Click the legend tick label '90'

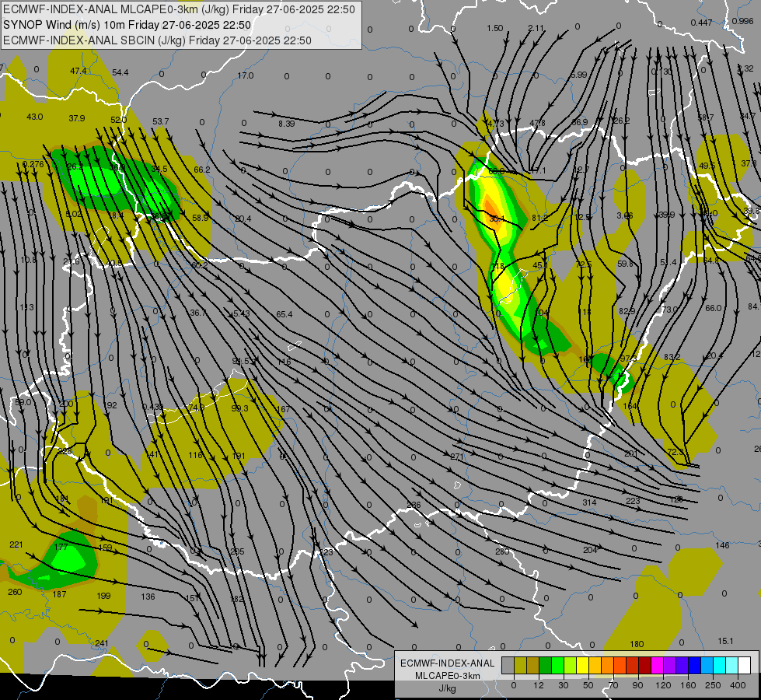click(x=637, y=685)
